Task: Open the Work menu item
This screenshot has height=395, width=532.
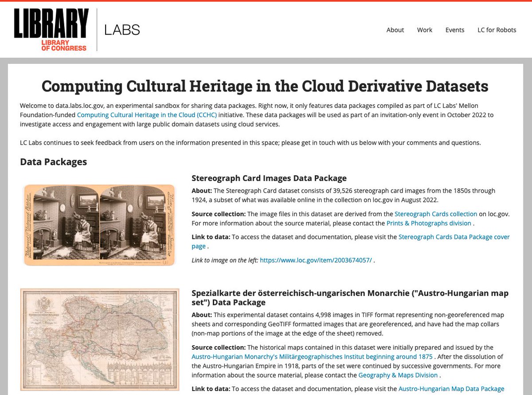Action: [x=424, y=30]
